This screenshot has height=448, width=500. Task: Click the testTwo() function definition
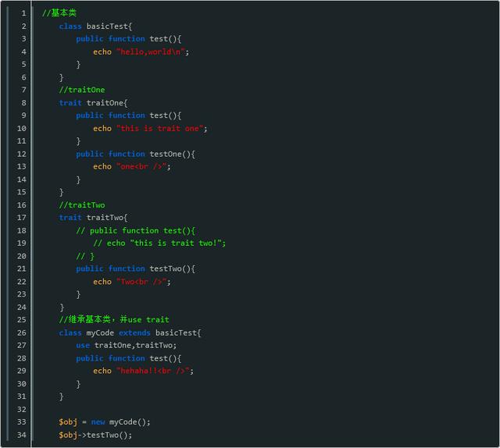coord(135,268)
